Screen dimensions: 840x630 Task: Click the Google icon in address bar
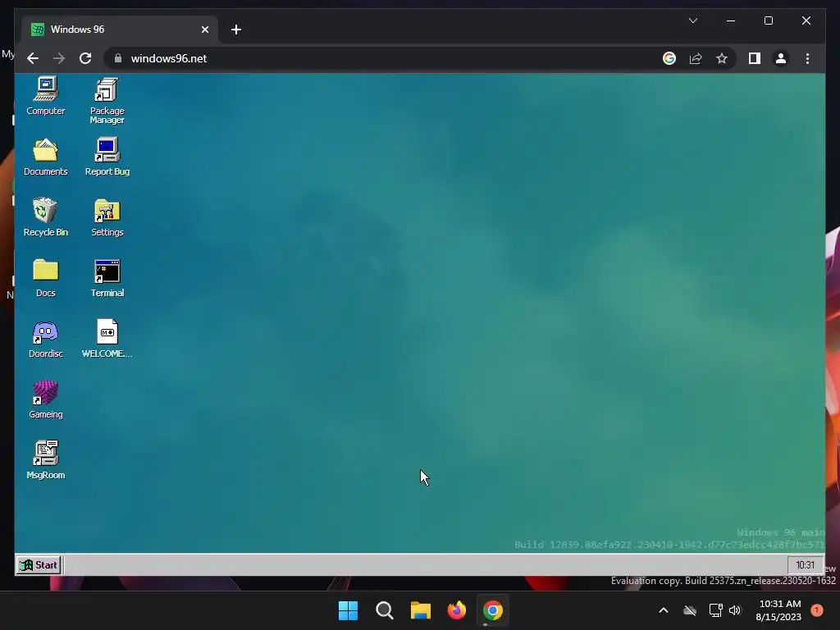(x=669, y=58)
